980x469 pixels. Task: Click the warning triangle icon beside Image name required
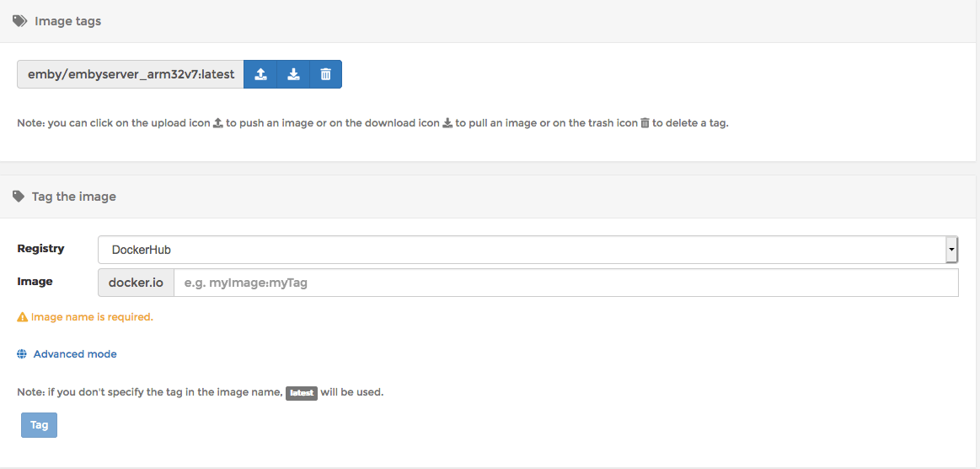point(23,317)
